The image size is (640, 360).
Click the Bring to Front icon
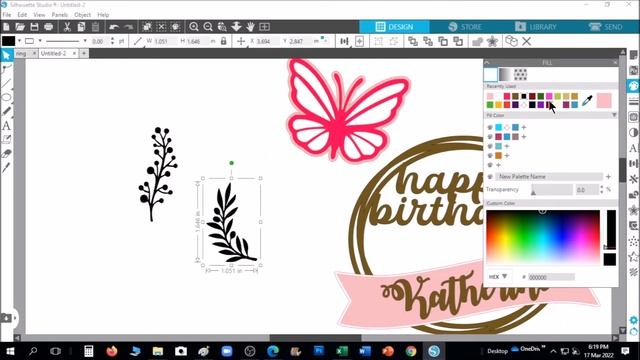413,41
